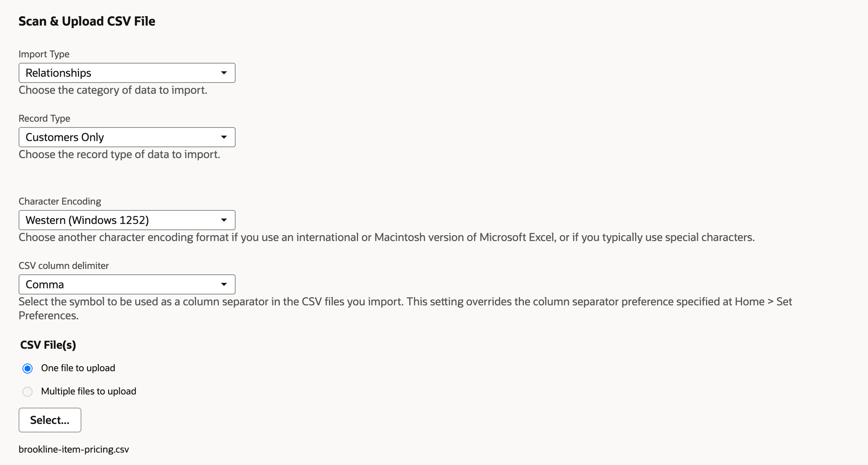The image size is (868, 465).
Task: Click the character encoding help text about Microsoft Excel
Action: pos(386,237)
